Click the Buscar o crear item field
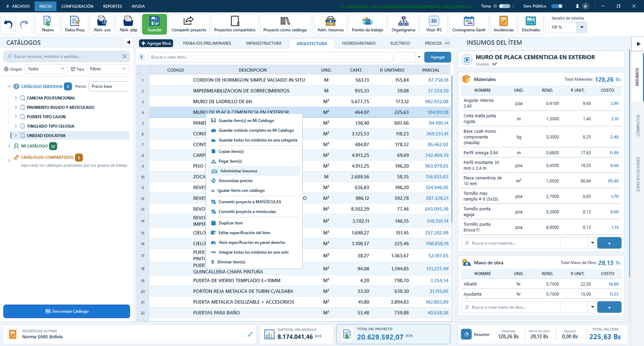The image size is (644, 346). pyautogui.click(x=270, y=57)
